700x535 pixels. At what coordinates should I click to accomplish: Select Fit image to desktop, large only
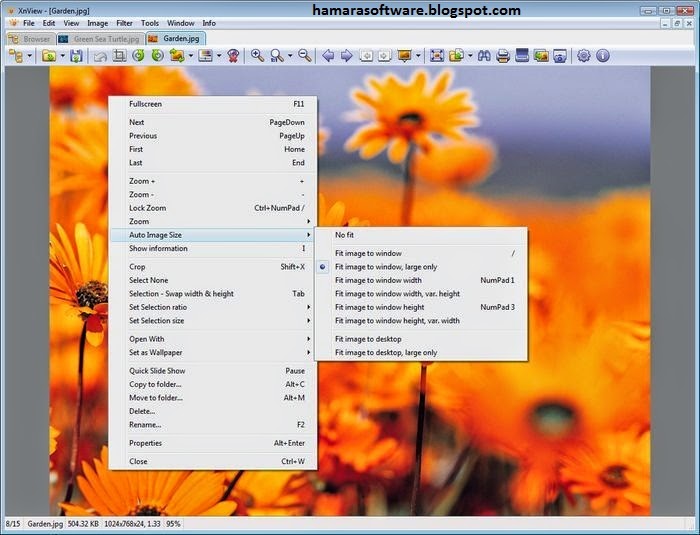point(421,352)
